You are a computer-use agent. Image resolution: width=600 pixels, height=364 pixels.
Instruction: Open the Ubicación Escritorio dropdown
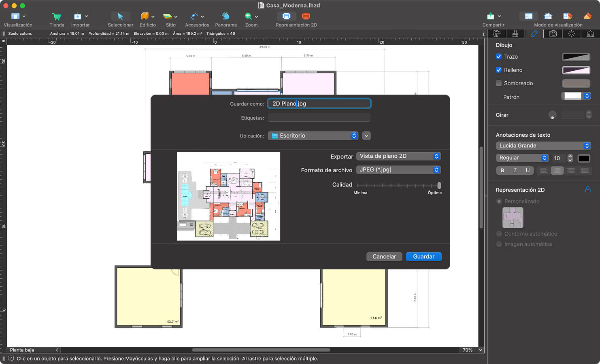[x=313, y=136]
